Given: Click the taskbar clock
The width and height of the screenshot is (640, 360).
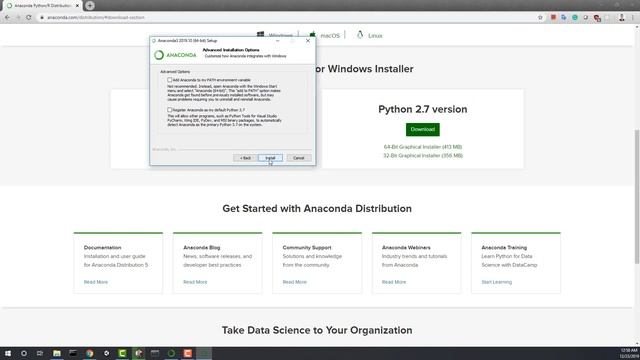Looking at the screenshot, I should (629, 353).
